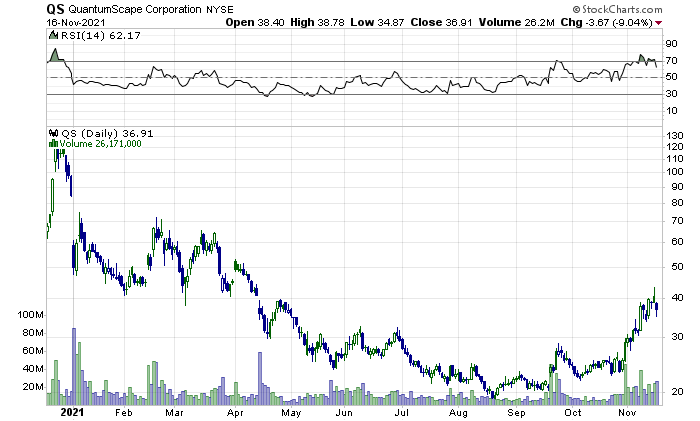This screenshot has width=700, height=421.
Task: Click the RSI 10 scale label
Action: (x=671, y=111)
